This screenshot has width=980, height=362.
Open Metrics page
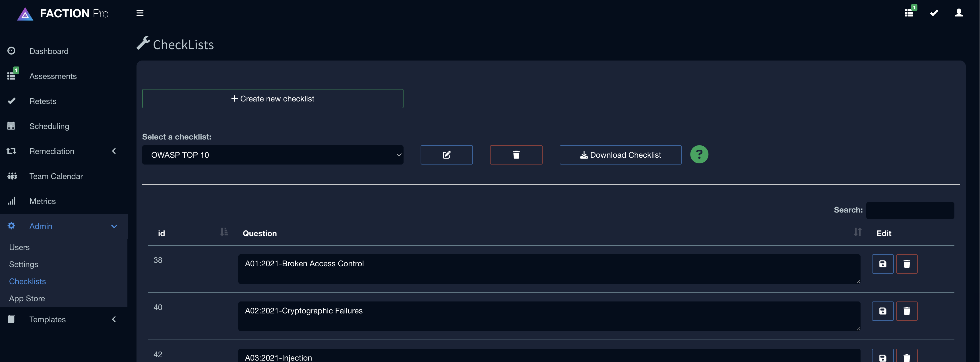(42, 201)
